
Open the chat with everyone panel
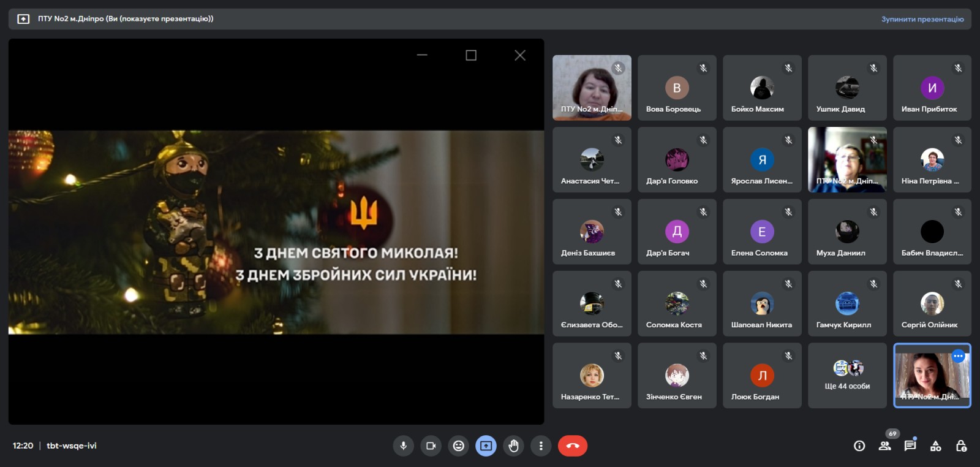tap(910, 446)
